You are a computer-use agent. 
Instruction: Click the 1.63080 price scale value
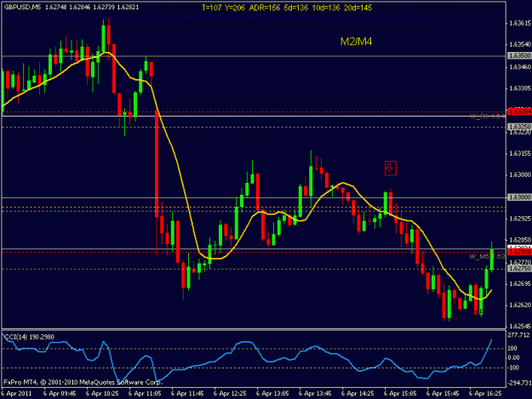[x=520, y=175]
